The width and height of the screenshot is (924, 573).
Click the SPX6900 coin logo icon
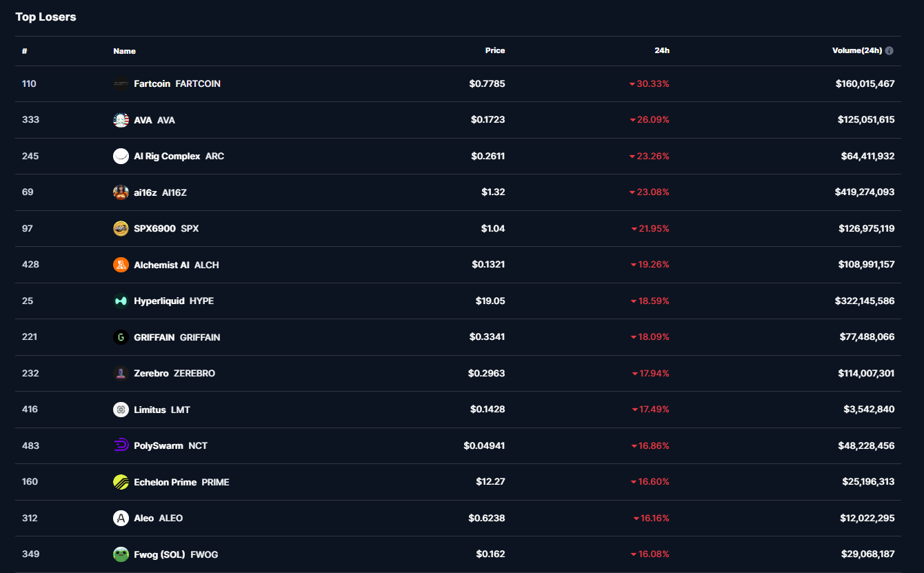[x=121, y=228]
